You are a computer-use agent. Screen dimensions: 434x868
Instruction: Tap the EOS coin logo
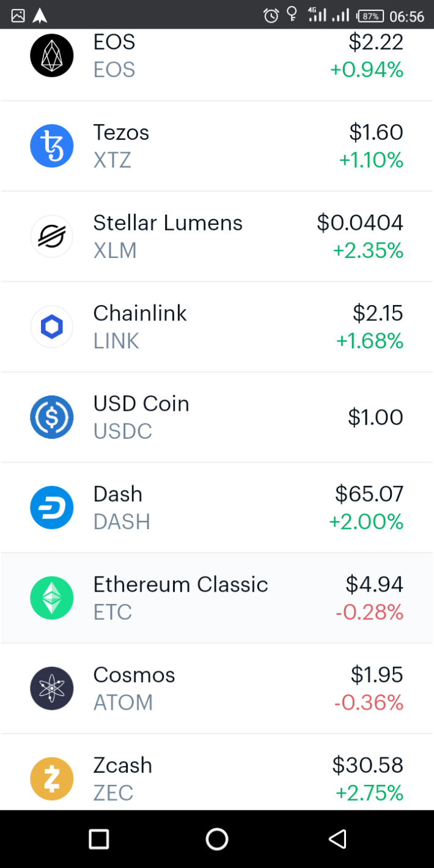point(52,56)
